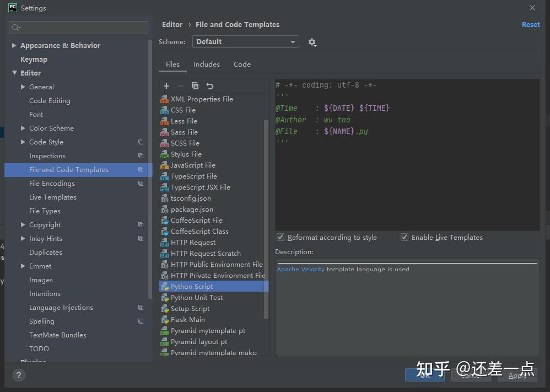Click the Flask Main icon
Screen dimensions: 550x392
pyautogui.click(x=164, y=320)
